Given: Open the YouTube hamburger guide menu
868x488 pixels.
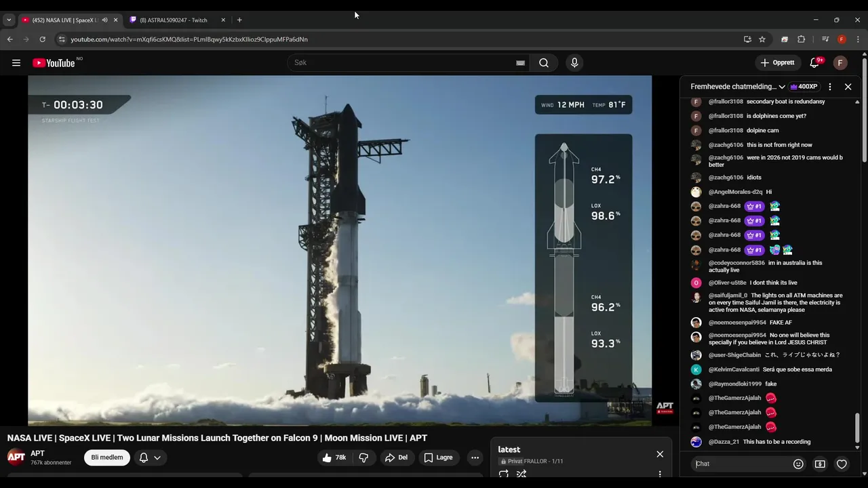Looking at the screenshot, I should click(16, 63).
